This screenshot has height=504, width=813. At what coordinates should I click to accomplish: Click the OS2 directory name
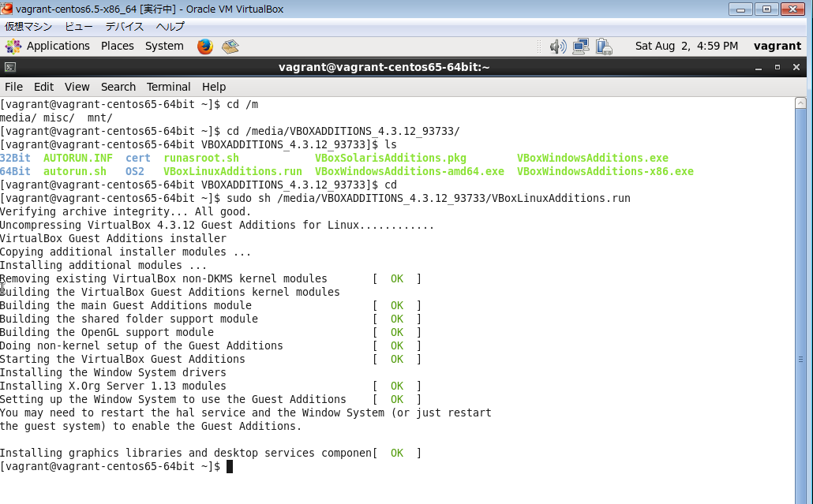[135, 171]
